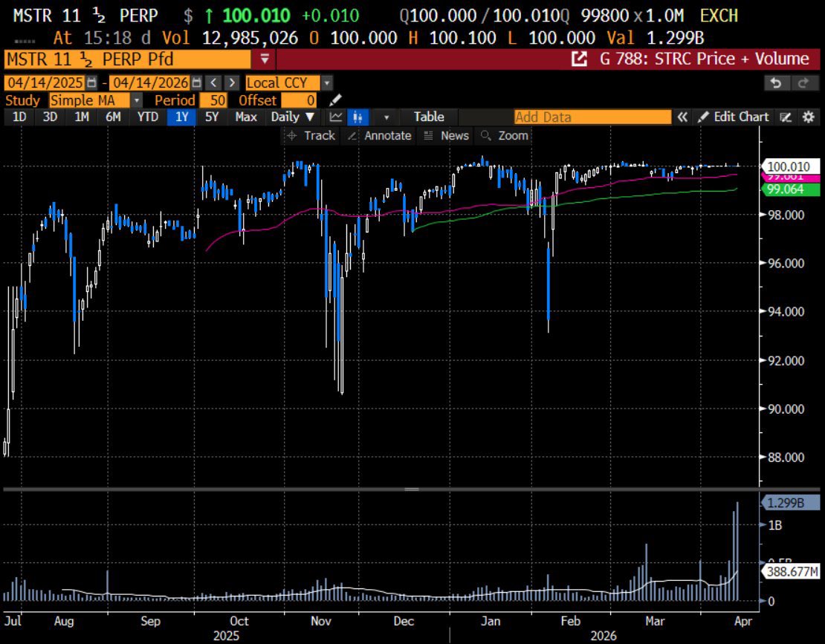Click the volume label 1.299B
This screenshot has height=644, width=825.
click(790, 503)
